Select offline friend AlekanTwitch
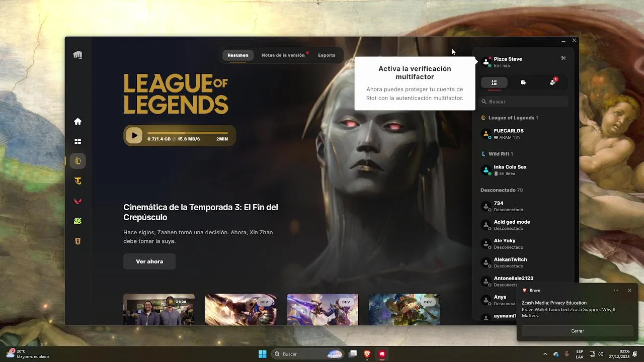The width and height of the screenshot is (644, 362). click(x=510, y=259)
